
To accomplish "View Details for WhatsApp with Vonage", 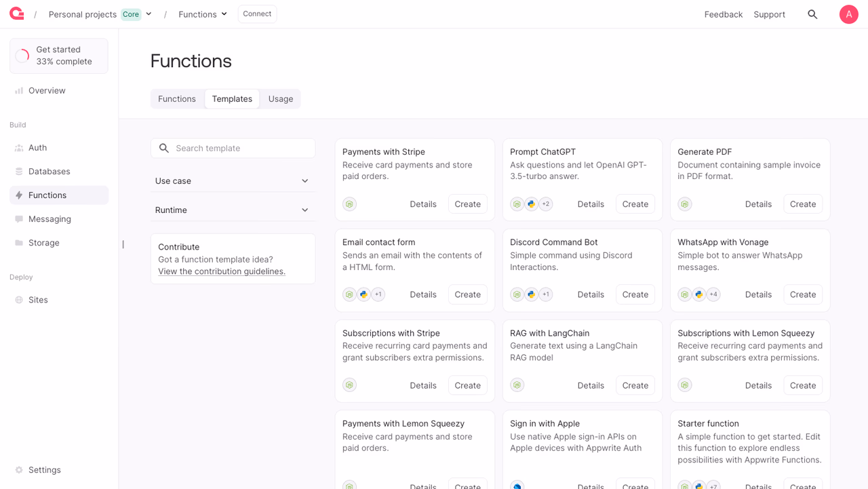I will (x=758, y=294).
